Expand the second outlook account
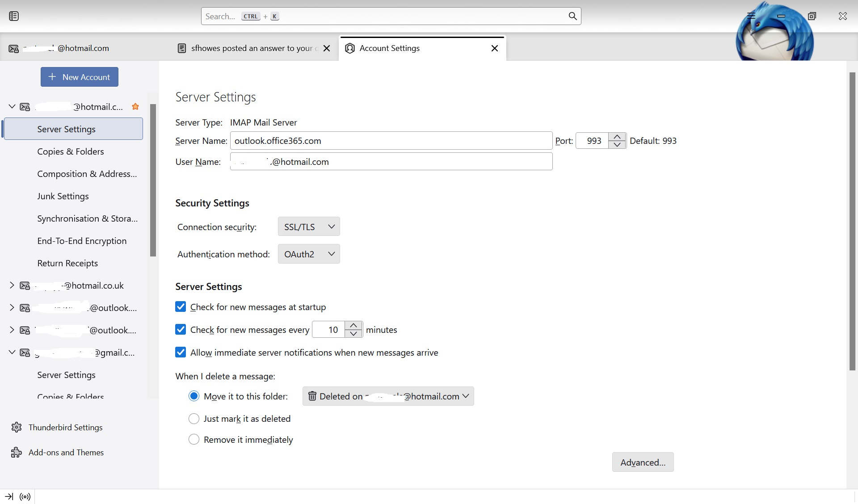This screenshot has width=858, height=504. coord(12,330)
